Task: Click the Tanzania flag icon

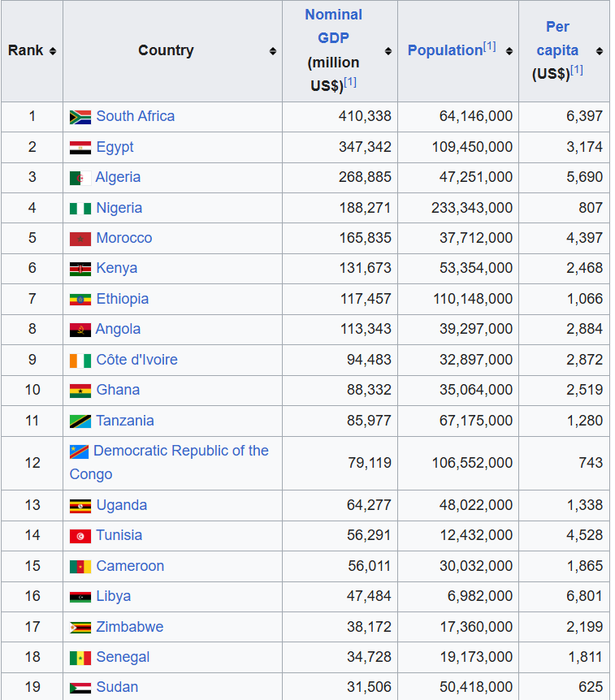Action: 80,421
